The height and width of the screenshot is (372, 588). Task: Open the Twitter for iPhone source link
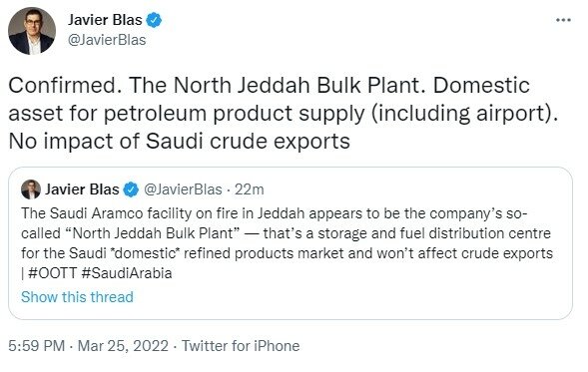[x=241, y=346]
